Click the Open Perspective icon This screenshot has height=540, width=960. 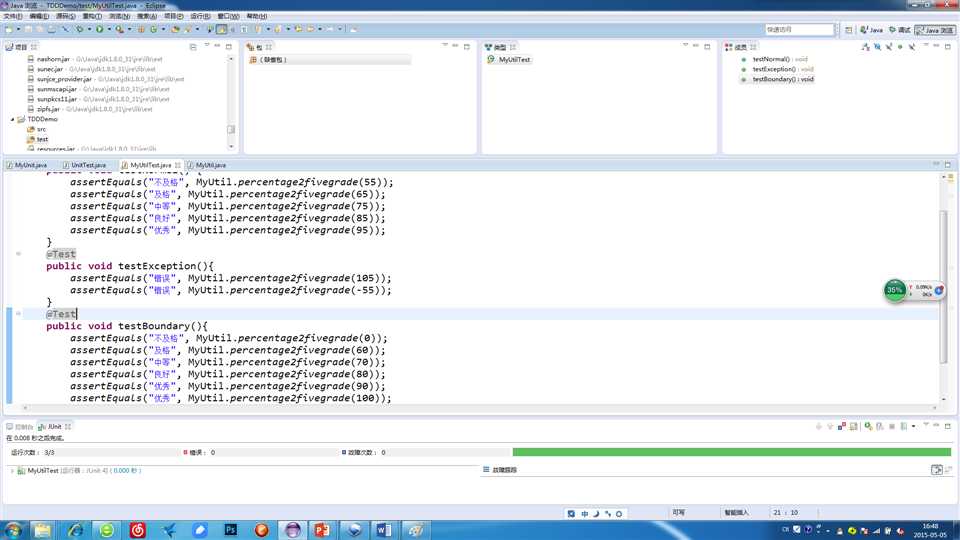coord(849,29)
